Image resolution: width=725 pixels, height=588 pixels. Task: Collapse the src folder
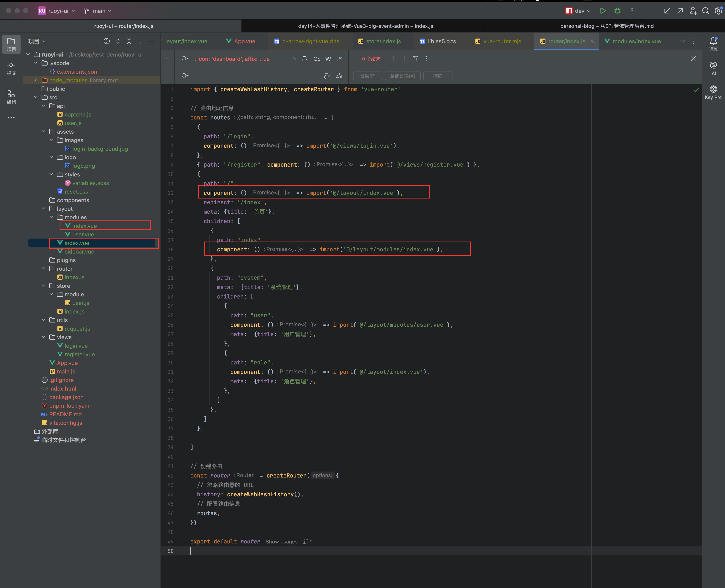(36, 97)
